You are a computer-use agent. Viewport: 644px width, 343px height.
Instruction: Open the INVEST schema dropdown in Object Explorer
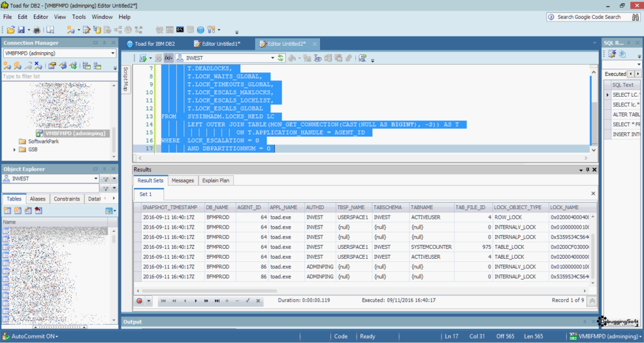coord(96,179)
